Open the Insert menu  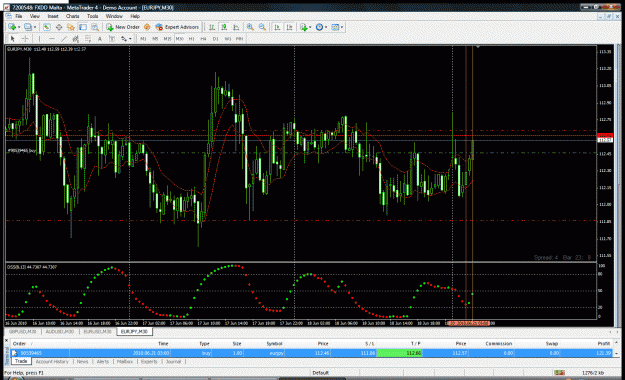coord(53,16)
